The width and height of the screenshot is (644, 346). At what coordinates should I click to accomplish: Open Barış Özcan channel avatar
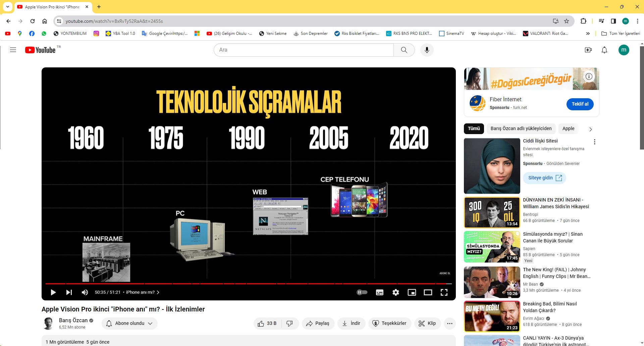pyautogui.click(x=48, y=324)
